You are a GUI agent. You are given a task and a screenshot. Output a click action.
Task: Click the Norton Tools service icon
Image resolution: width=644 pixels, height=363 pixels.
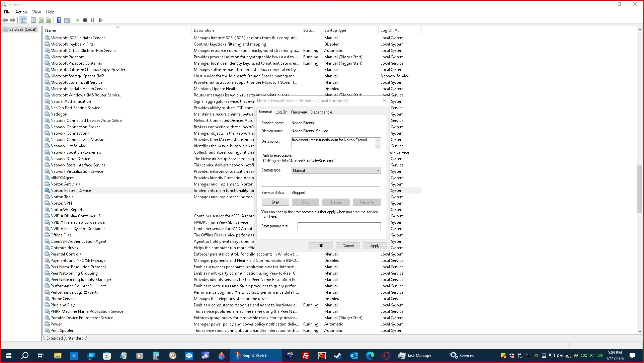(x=47, y=197)
